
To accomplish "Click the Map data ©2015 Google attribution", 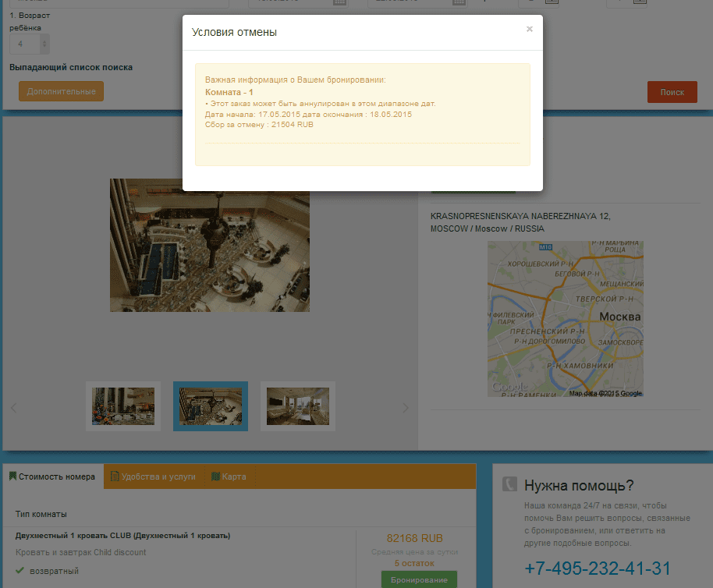I will (x=605, y=394).
